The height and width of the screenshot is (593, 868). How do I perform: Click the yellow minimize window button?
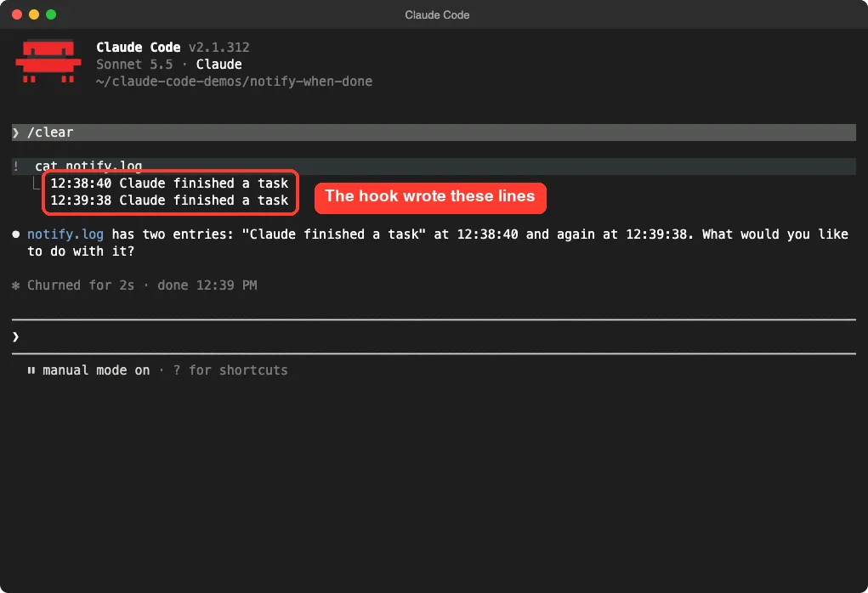click(x=34, y=14)
